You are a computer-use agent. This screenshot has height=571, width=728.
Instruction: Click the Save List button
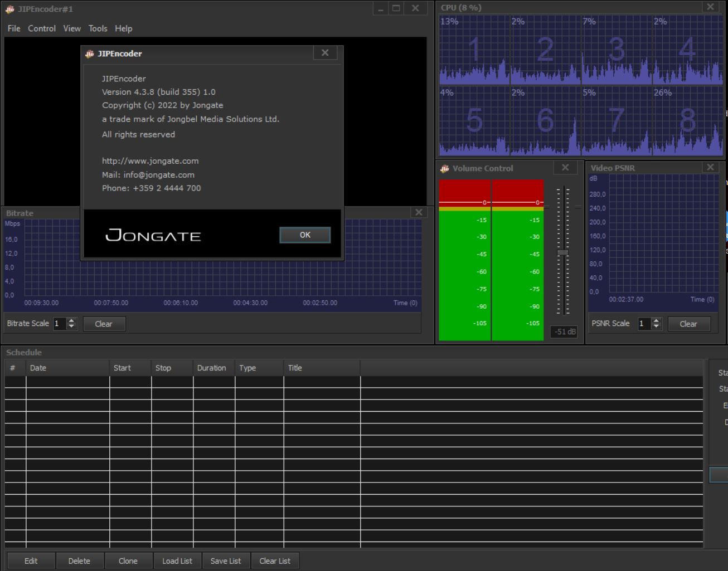[x=226, y=561]
